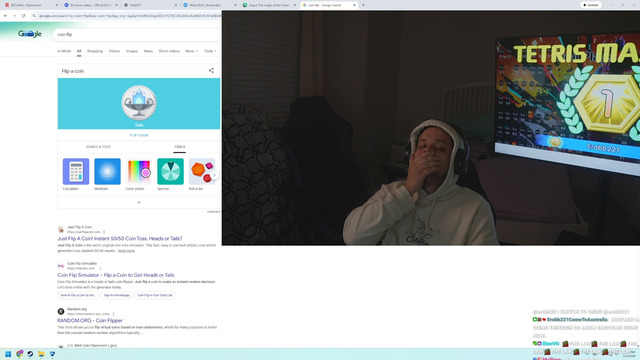Select the Videos search tab
The image size is (640, 360).
114,51
